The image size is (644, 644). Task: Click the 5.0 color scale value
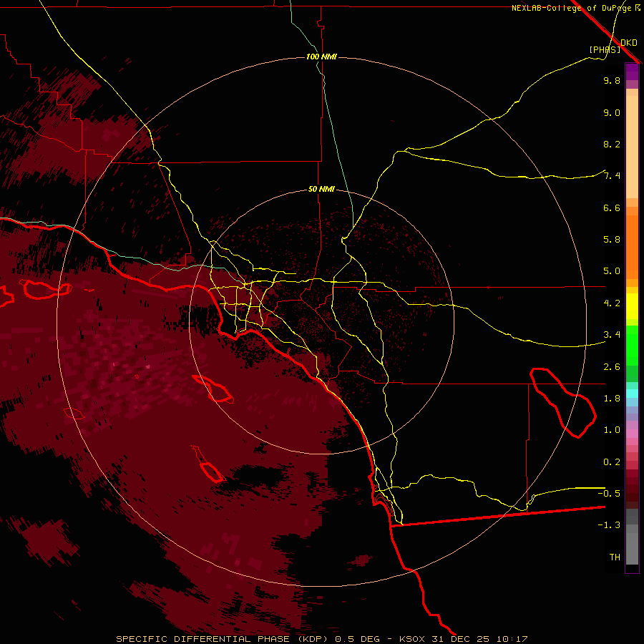(612, 271)
